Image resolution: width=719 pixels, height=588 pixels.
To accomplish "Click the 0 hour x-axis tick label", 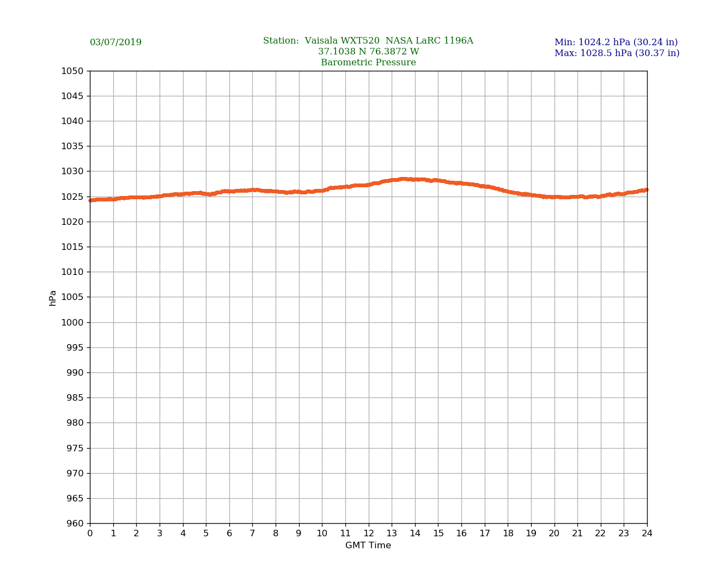I will (90, 534).
